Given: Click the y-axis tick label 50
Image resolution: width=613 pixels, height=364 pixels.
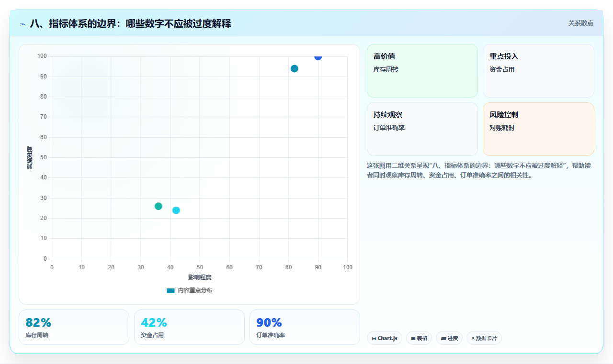Looking at the screenshot, I should tap(44, 157).
